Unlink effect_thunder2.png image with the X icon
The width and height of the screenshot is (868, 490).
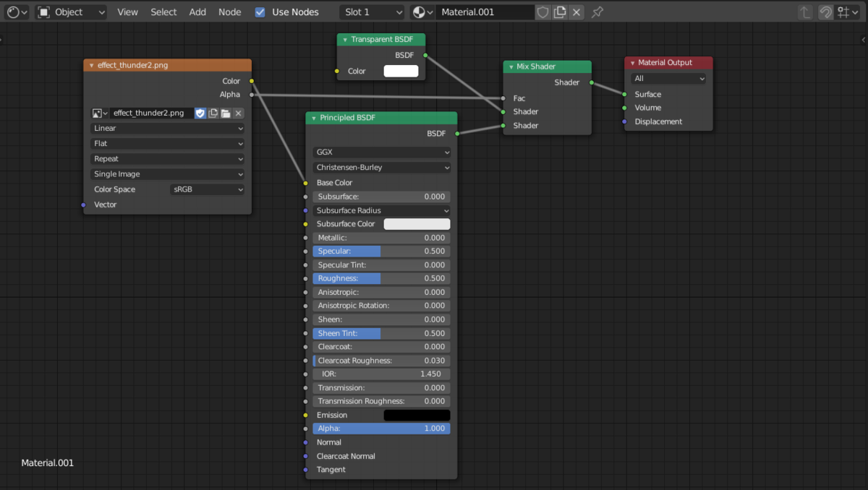click(x=238, y=113)
